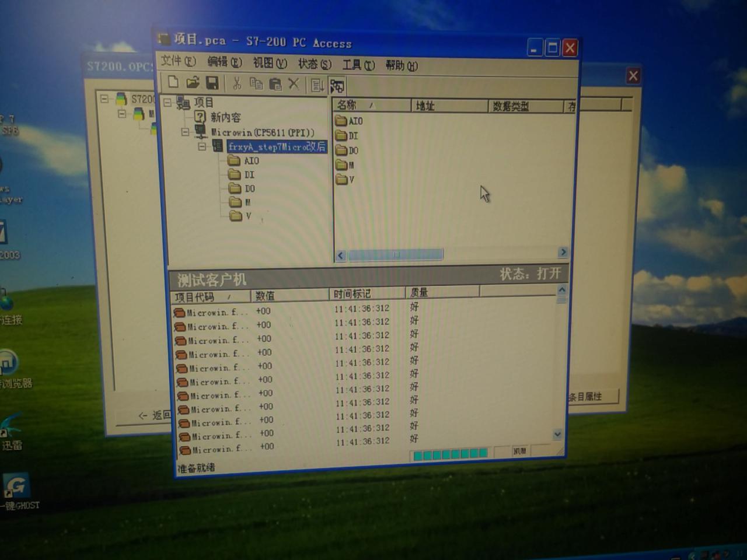Collapse S7200 node in background window tree
Screen dimensions: 747x560
pos(104,99)
